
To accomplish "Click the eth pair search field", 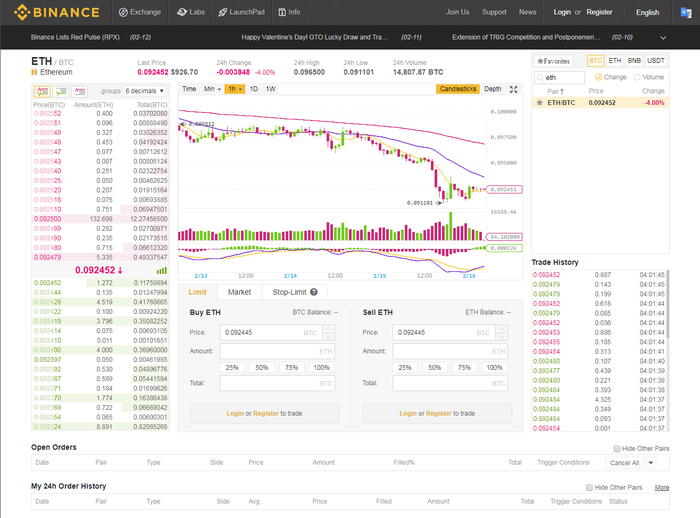I will (559, 77).
